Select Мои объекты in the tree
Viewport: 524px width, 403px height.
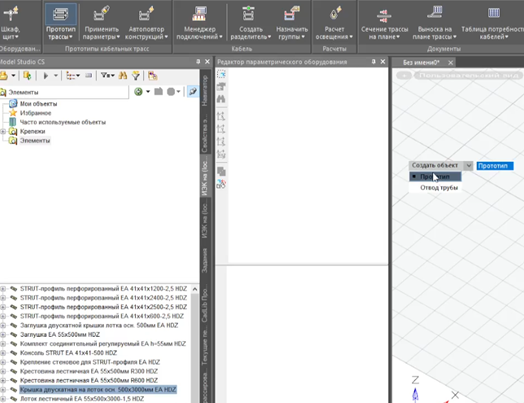[x=38, y=104]
